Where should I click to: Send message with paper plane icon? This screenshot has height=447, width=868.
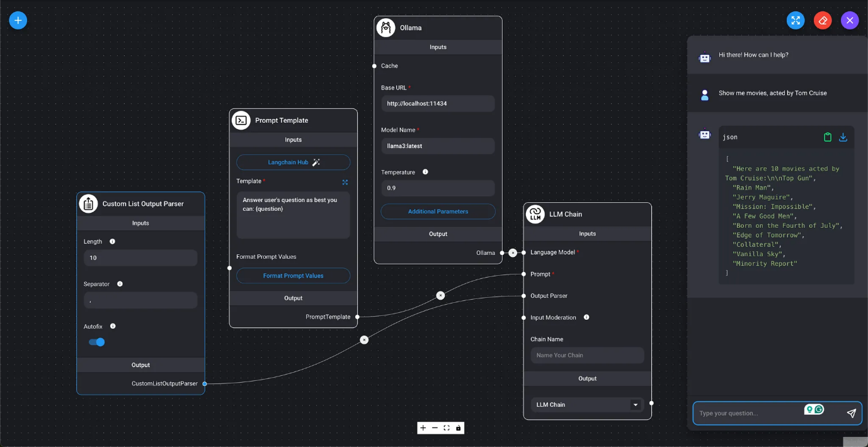click(851, 413)
